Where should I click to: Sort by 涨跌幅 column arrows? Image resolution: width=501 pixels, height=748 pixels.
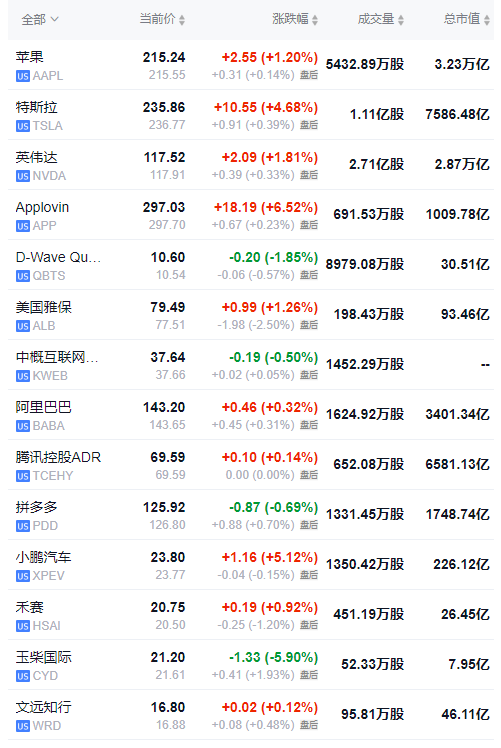[315, 20]
